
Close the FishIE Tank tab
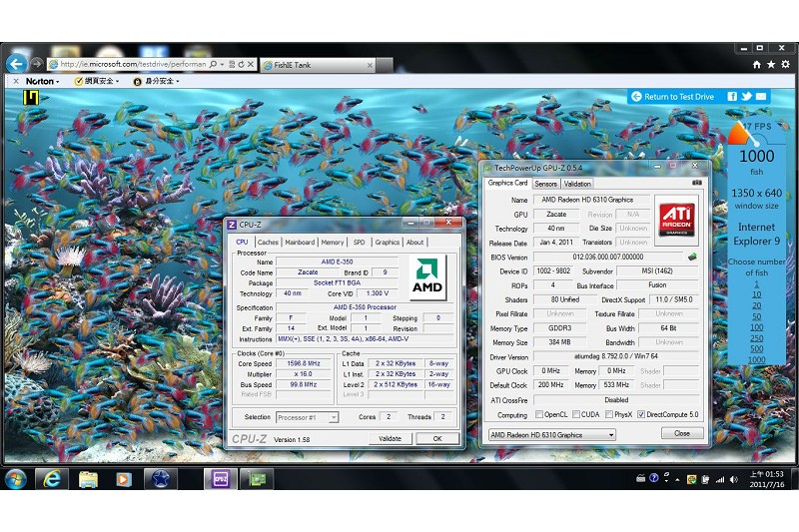coord(370,65)
